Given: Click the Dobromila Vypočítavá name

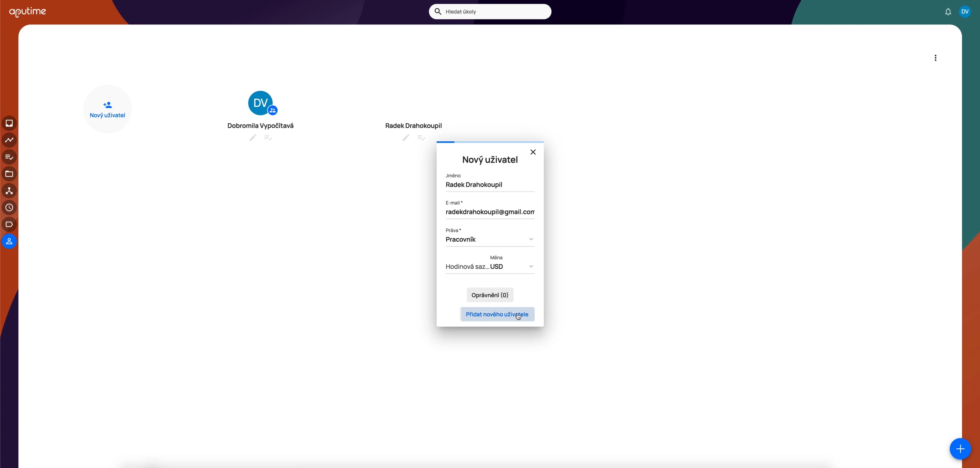Looking at the screenshot, I should pyautogui.click(x=261, y=126).
